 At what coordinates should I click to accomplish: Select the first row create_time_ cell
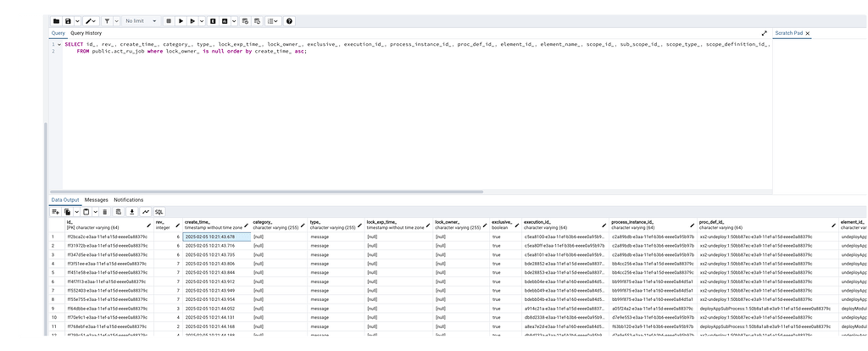pyautogui.click(x=216, y=237)
